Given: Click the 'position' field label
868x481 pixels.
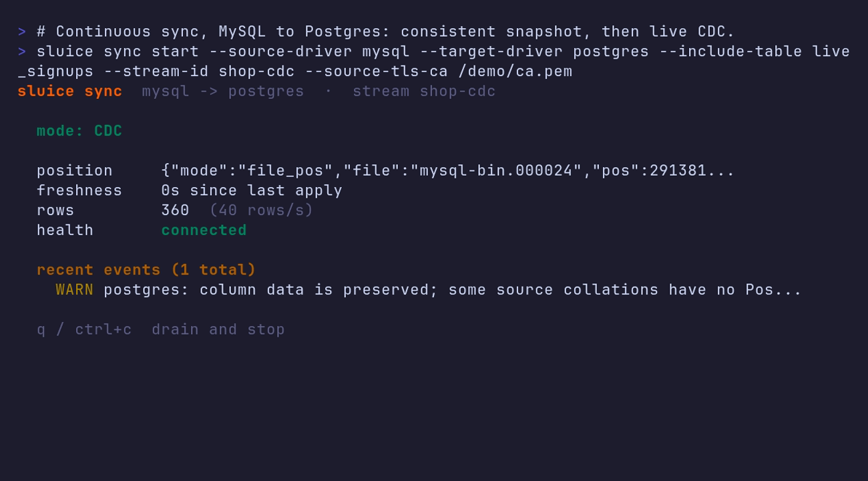Looking at the screenshot, I should tap(75, 170).
